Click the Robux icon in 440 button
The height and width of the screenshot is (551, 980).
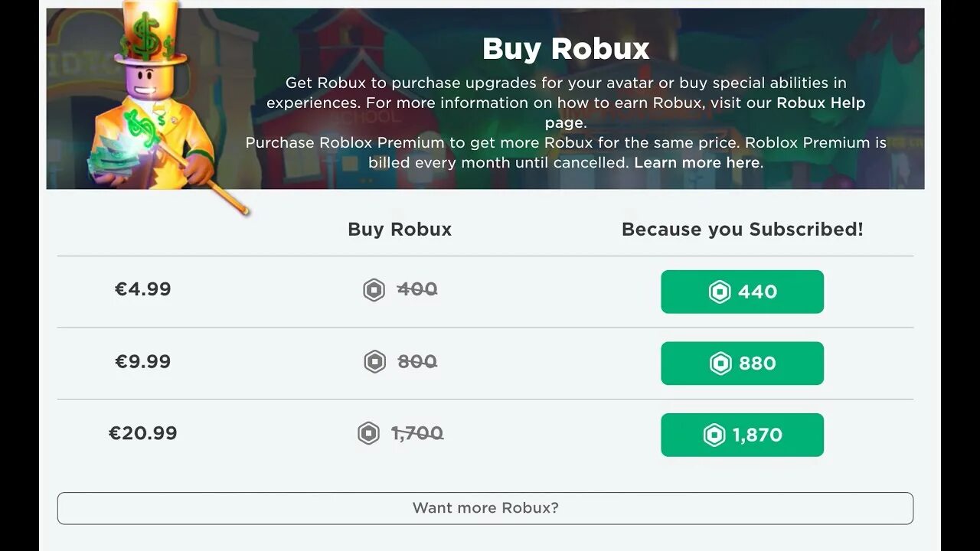720,292
